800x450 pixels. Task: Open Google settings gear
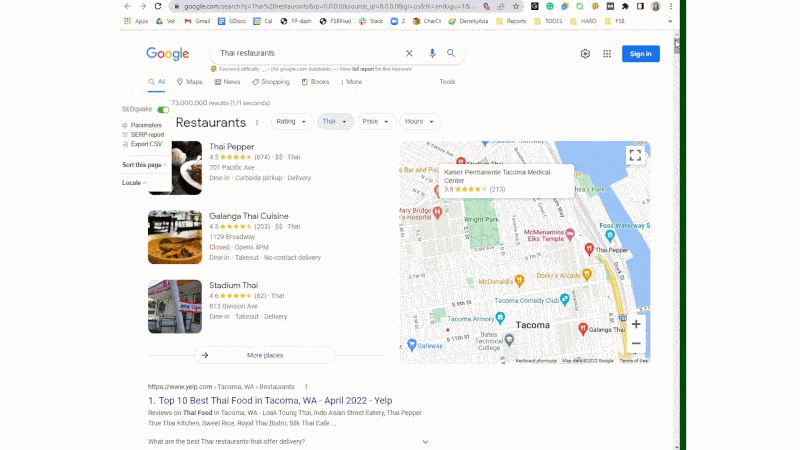[x=585, y=54]
